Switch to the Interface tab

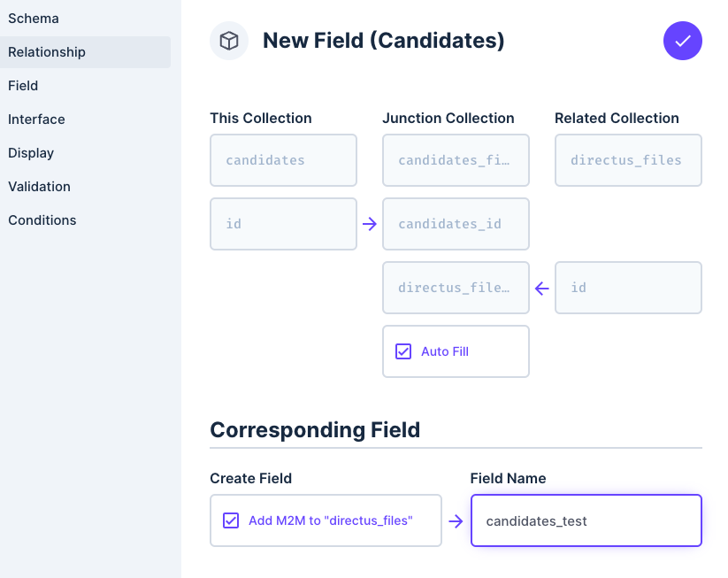(36, 119)
